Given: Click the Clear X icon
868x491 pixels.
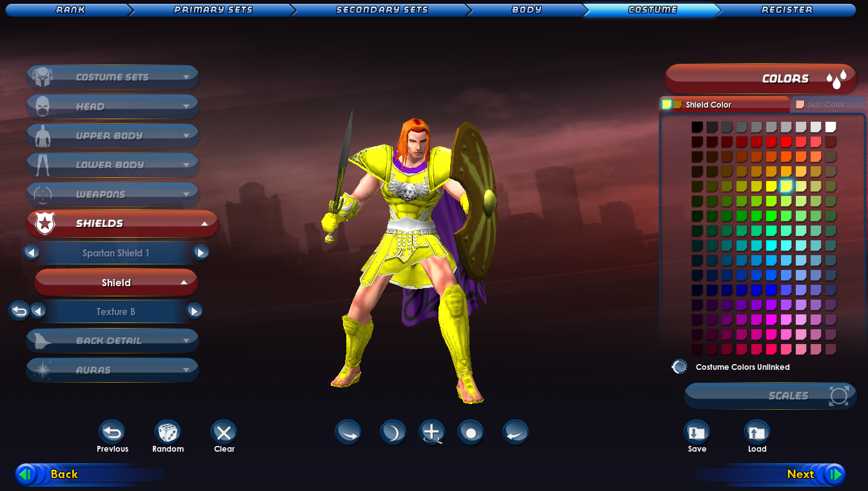Looking at the screenshot, I should click(x=224, y=432).
